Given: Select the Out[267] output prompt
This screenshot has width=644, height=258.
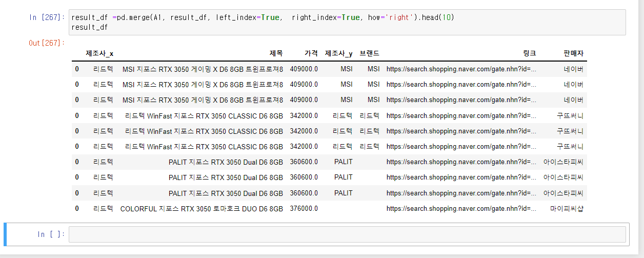Looking at the screenshot, I should tap(47, 43).
